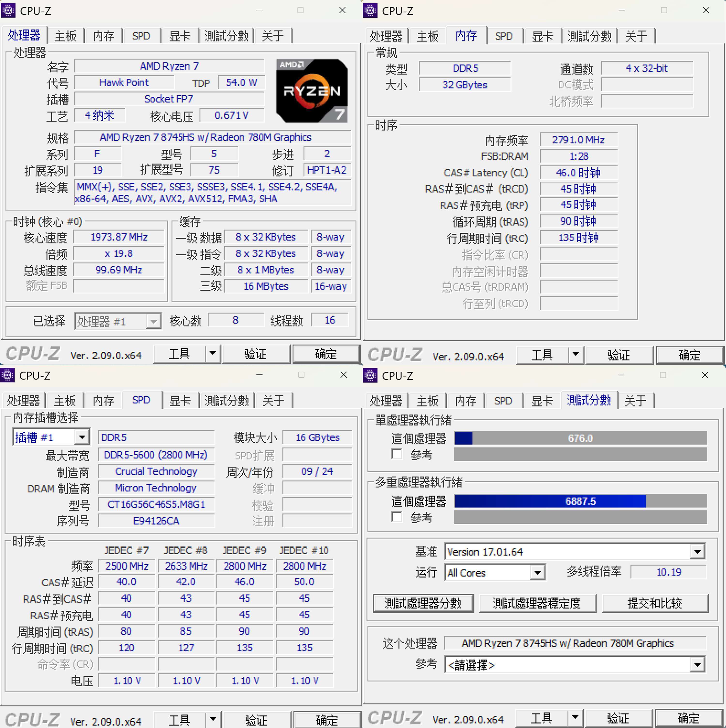This screenshot has height=728, width=726.
Task: Click JEDEC #8 frequency 2633 MHz
Action: point(186,566)
